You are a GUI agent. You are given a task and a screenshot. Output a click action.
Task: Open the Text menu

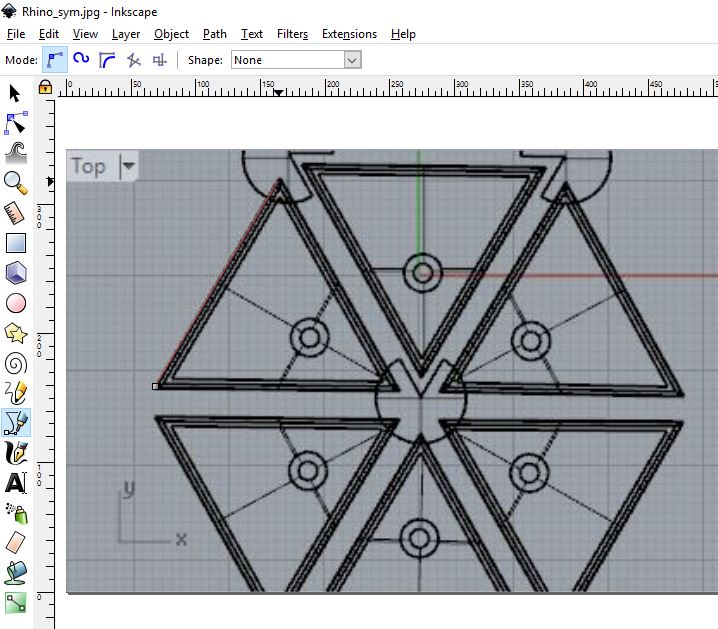click(x=252, y=34)
